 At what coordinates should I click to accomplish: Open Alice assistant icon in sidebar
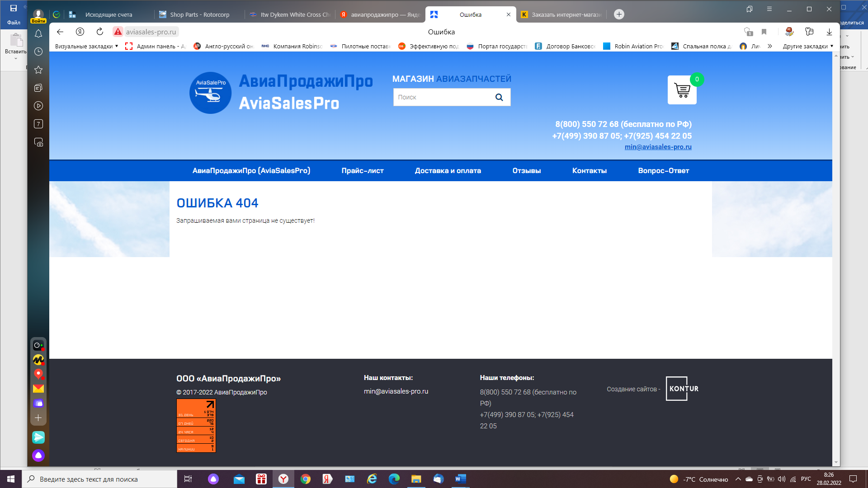click(x=38, y=455)
